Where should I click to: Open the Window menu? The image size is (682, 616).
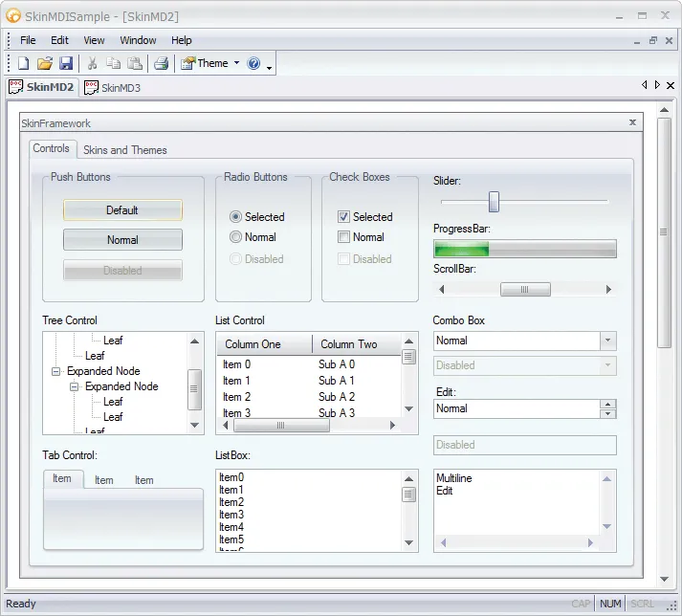coord(138,40)
